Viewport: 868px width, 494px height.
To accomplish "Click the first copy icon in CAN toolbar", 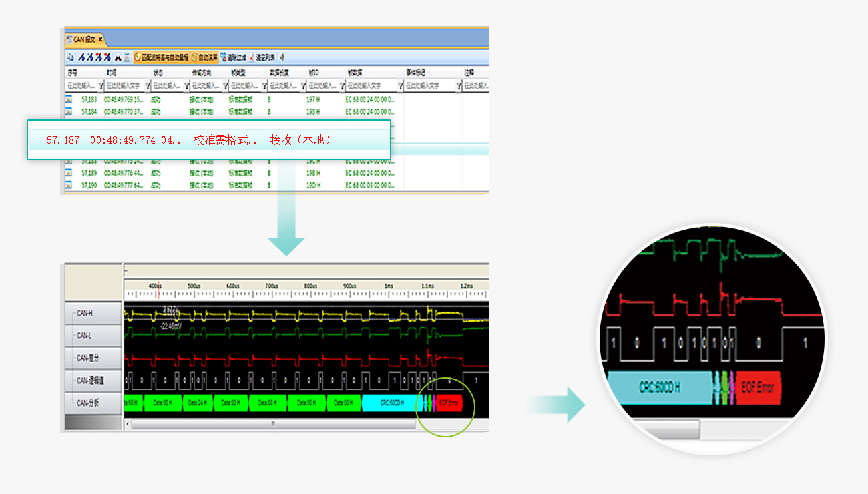I will coord(69,57).
